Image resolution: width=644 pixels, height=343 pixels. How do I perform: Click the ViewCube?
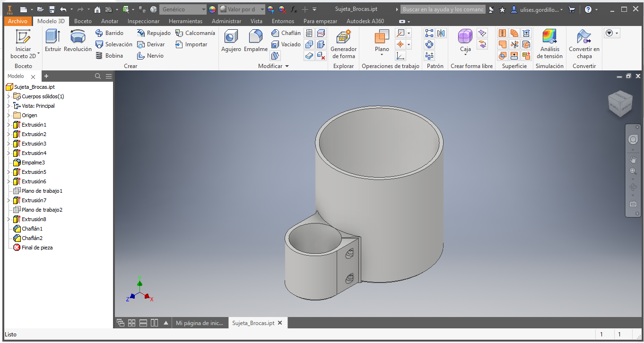click(x=619, y=103)
